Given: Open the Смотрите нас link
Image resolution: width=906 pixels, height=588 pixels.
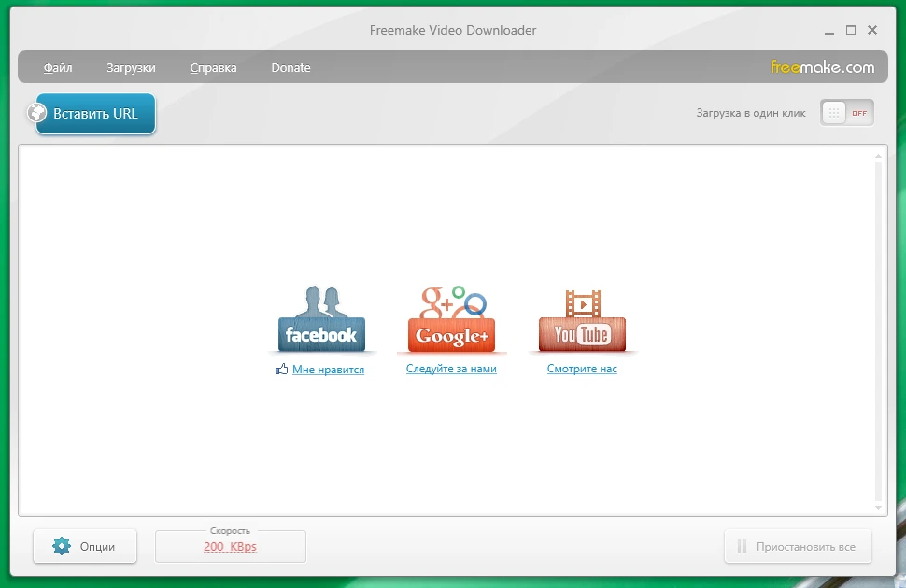Looking at the screenshot, I should tap(582, 369).
